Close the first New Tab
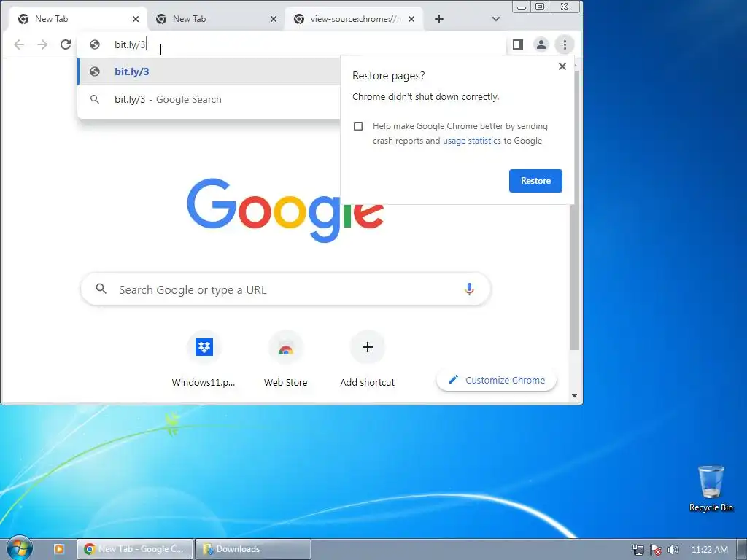The width and height of the screenshot is (747, 560). 136,19
